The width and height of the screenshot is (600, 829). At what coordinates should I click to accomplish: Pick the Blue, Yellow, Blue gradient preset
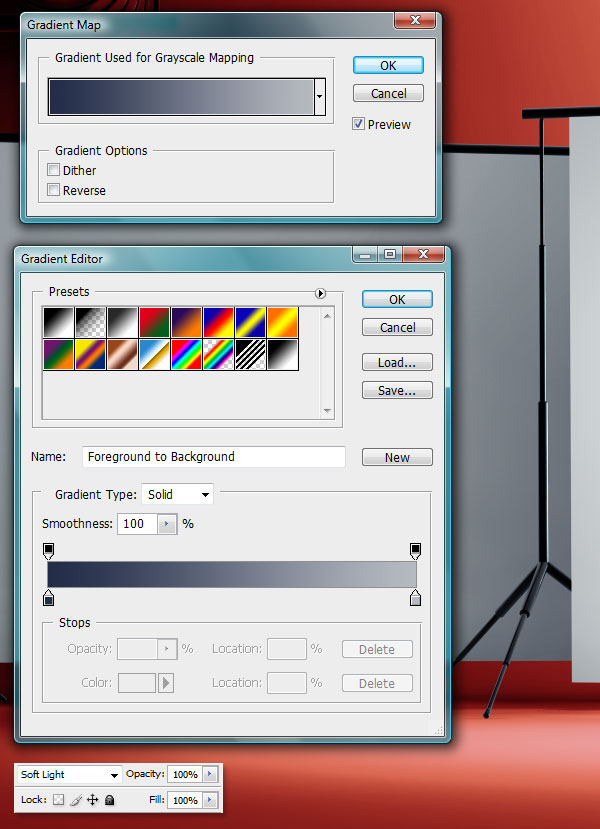pyautogui.click(x=250, y=323)
